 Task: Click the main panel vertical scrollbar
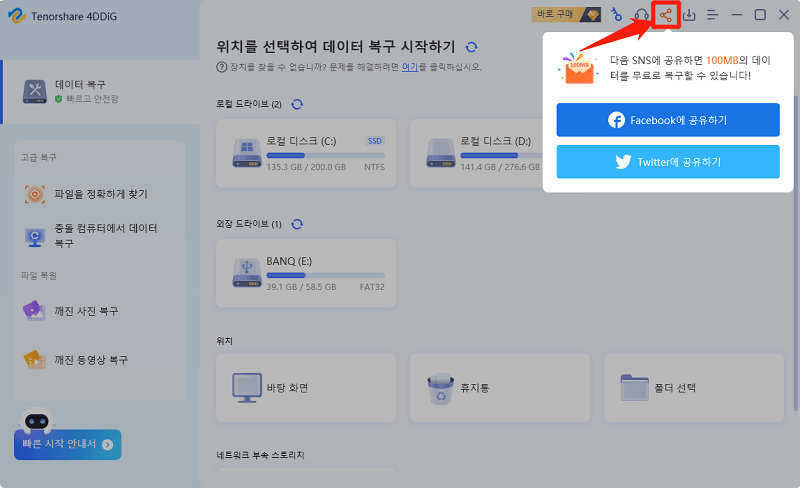[x=795, y=253]
